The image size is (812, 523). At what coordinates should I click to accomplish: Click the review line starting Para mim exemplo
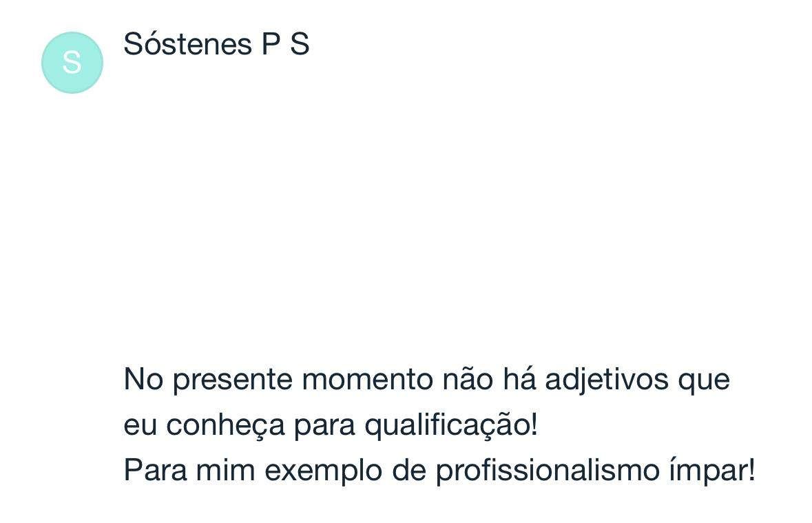439,471
